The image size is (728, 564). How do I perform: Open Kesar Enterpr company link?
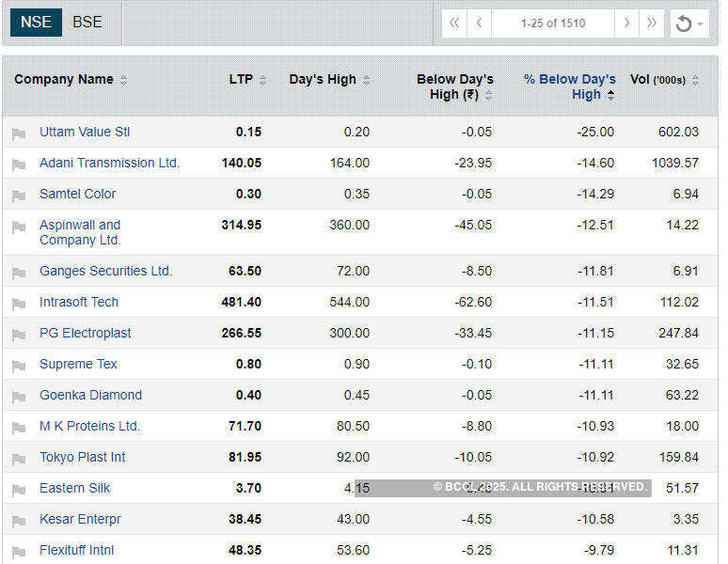pyautogui.click(x=80, y=519)
